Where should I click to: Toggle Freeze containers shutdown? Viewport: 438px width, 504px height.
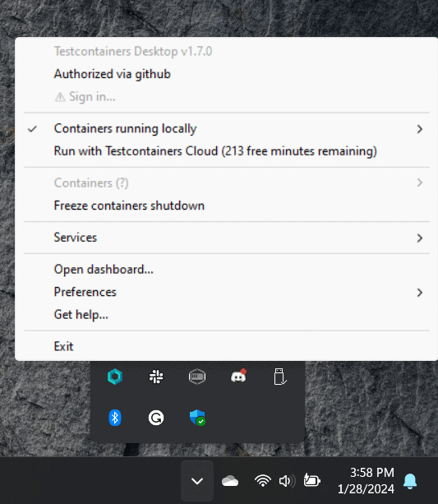[227, 206]
